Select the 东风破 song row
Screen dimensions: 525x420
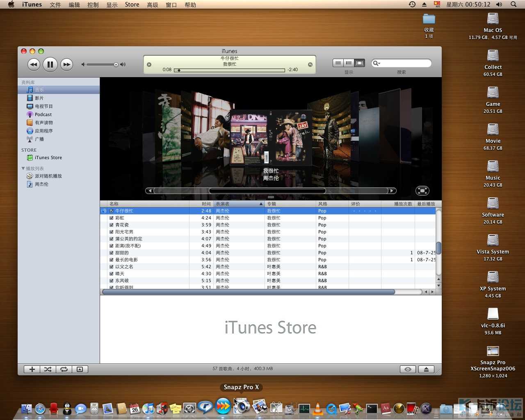coord(268,281)
